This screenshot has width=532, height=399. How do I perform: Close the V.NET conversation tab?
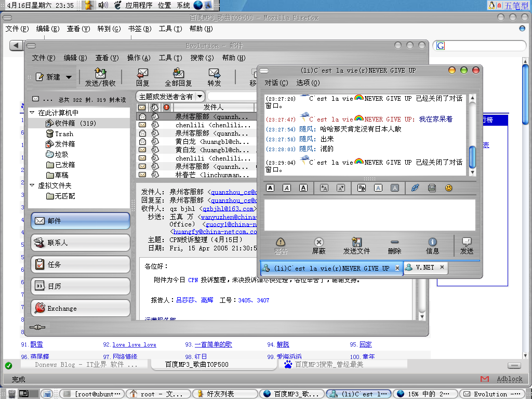442,268
